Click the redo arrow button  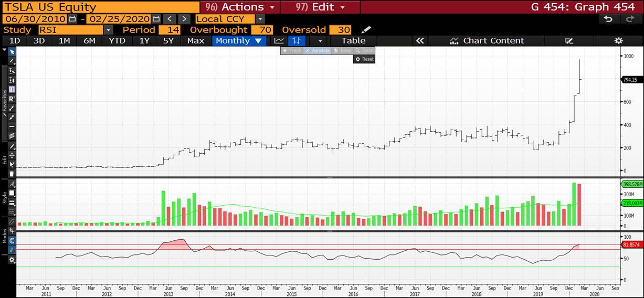point(630,19)
